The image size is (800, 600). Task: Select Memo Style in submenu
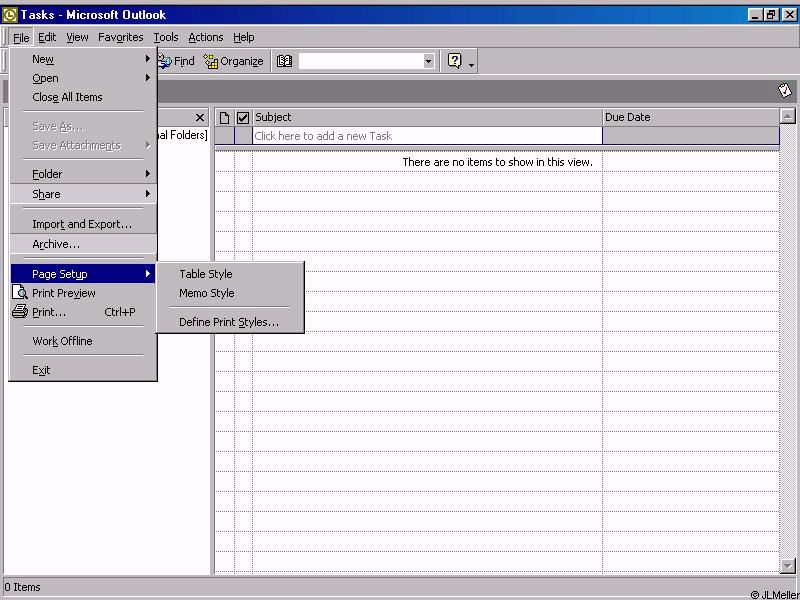(x=207, y=293)
